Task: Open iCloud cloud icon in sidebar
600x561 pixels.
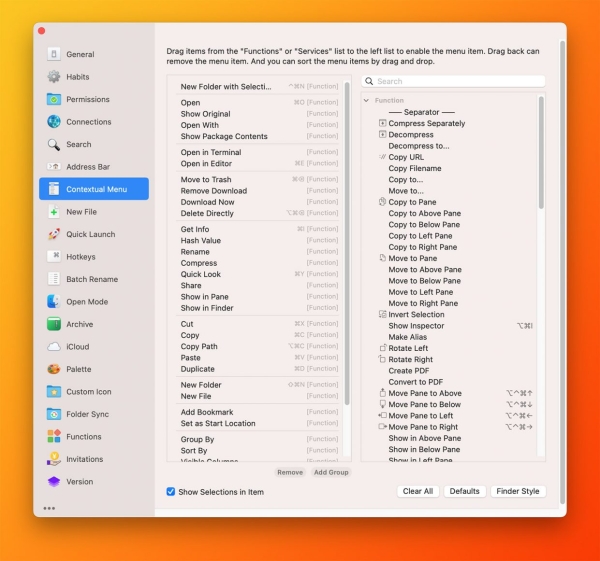Action: tap(54, 347)
